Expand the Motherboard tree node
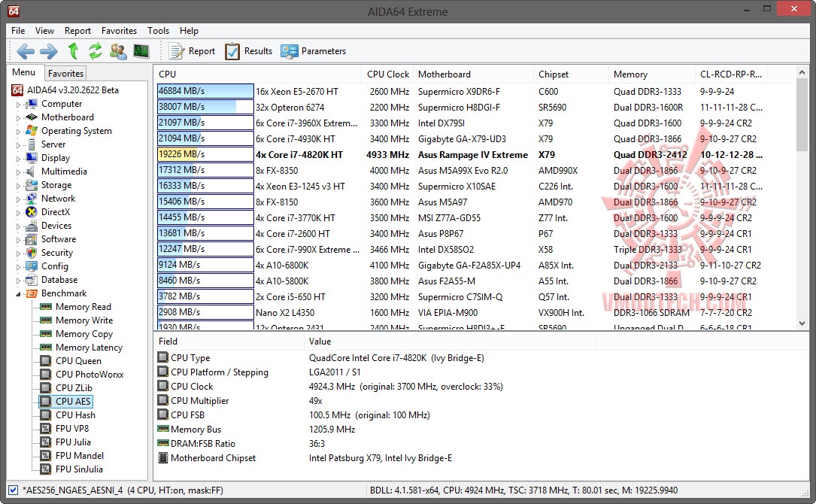Image resolution: width=816 pixels, height=504 pixels. [18, 118]
